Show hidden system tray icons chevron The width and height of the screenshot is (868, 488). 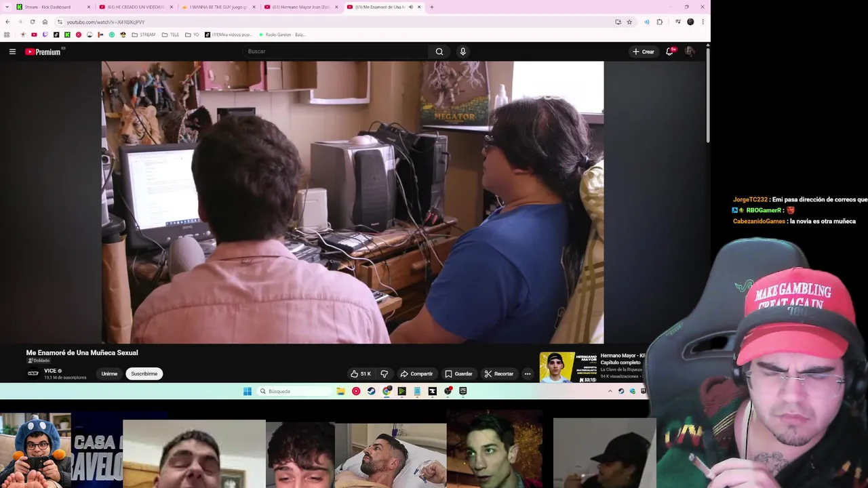[x=610, y=391]
